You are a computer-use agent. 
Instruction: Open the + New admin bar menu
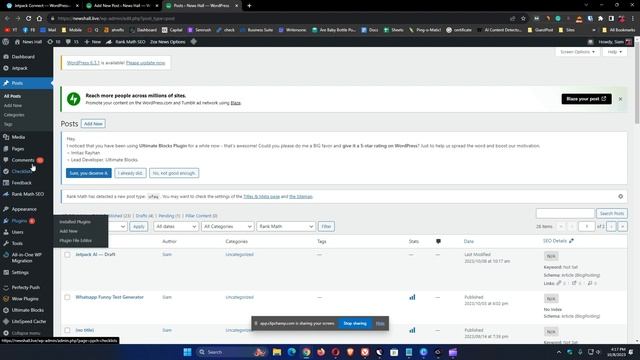point(92,42)
